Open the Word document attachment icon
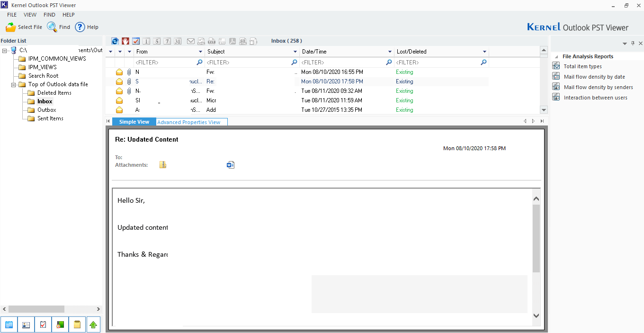This screenshot has height=333, width=644. tap(231, 165)
